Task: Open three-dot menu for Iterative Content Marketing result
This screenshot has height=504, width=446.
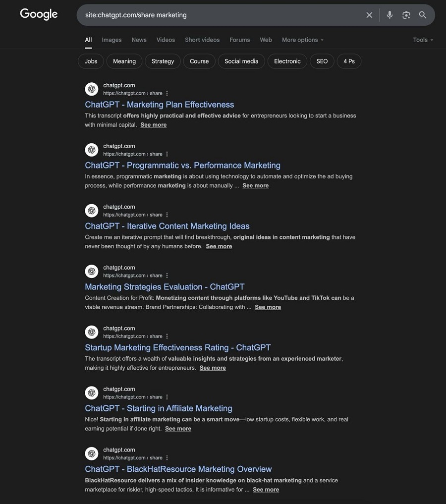Action: coord(167,215)
